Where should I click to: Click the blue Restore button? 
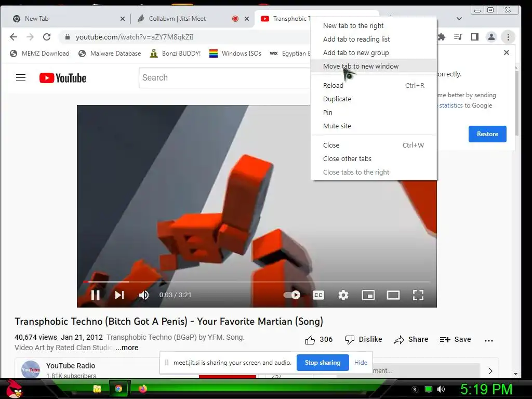click(487, 134)
